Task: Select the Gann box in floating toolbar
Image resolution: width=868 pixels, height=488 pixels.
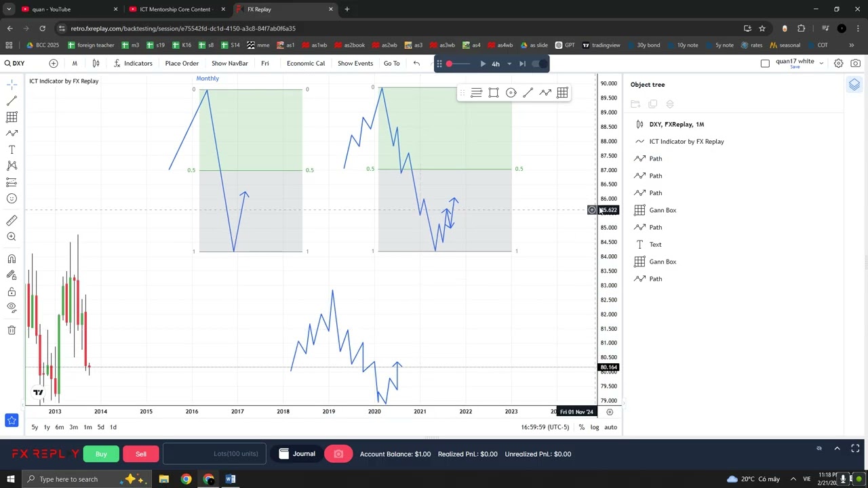Action: click(562, 93)
